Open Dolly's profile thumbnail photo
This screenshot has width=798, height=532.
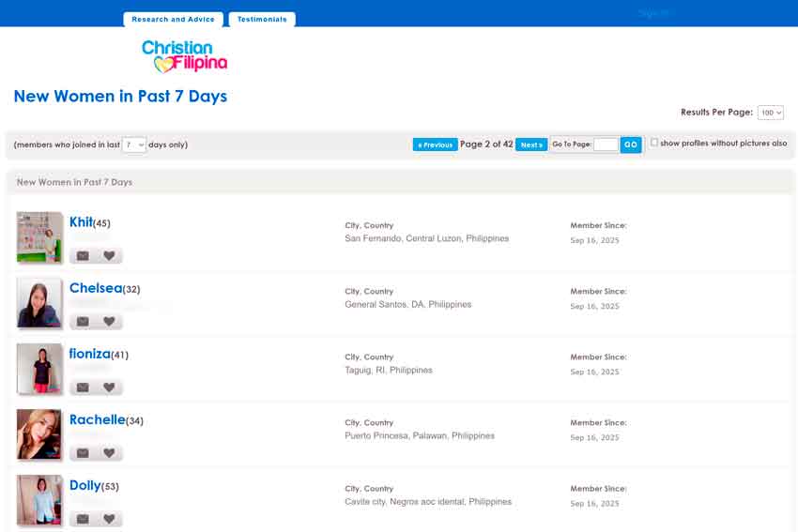[39, 499]
